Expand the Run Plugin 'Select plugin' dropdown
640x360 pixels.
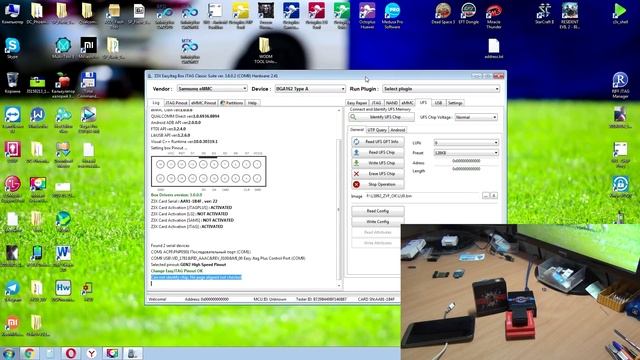coord(441,89)
